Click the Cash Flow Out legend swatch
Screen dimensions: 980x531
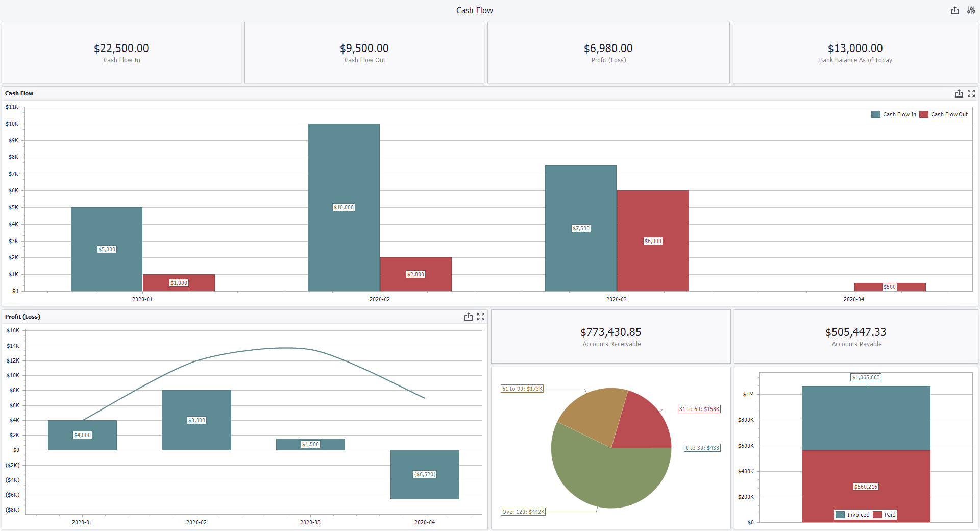click(x=924, y=114)
